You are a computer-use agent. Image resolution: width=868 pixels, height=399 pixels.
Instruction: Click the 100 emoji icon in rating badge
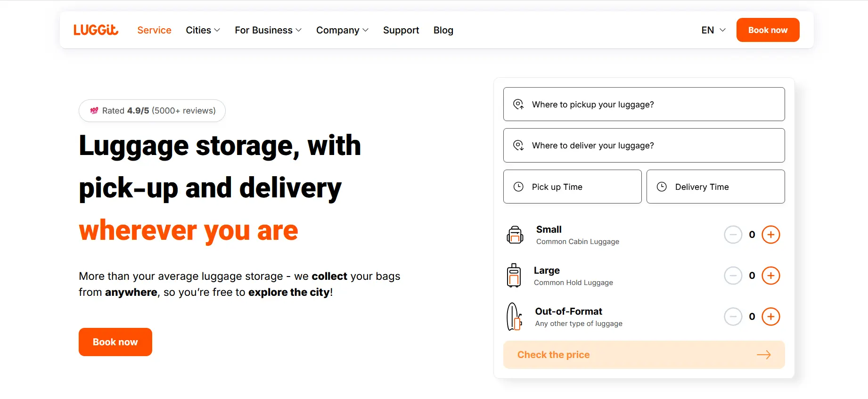pyautogui.click(x=94, y=110)
